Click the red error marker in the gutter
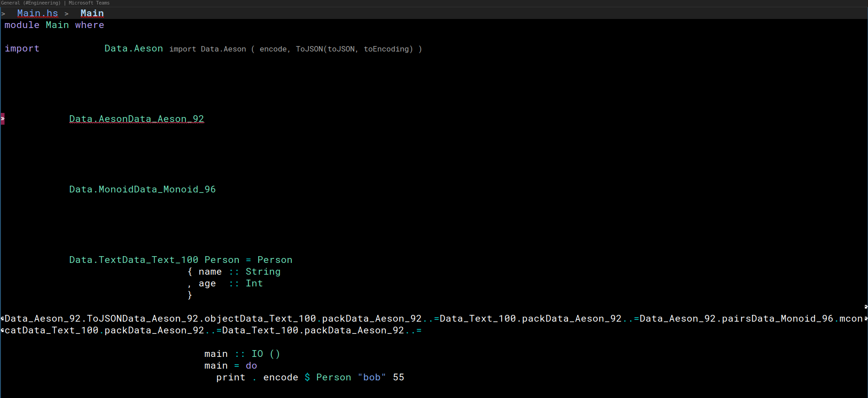The image size is (868, 398). coord(3,119)
